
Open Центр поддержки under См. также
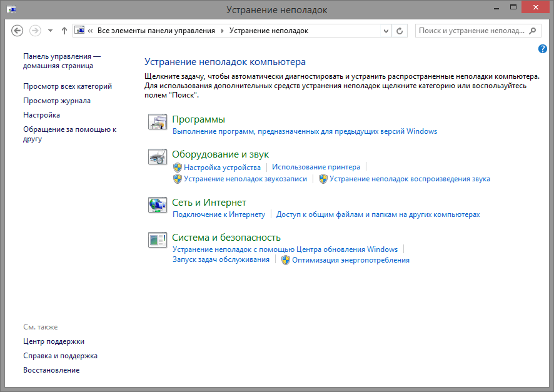[54, 341]
